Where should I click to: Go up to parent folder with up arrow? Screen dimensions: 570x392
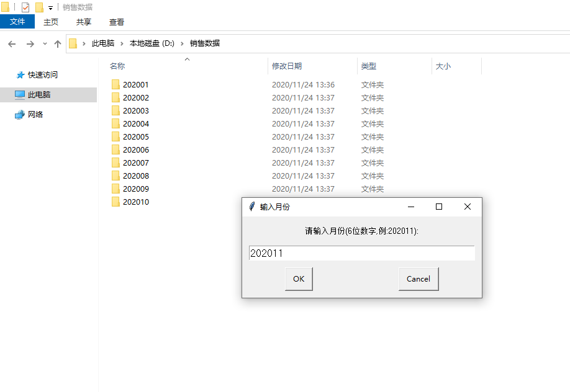pos(58,44)
